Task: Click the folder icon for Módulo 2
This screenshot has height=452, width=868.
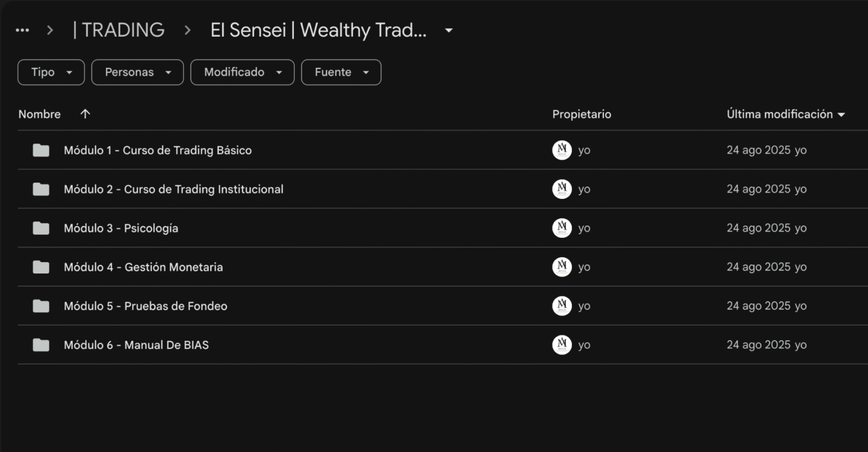Action: point(41,189)
